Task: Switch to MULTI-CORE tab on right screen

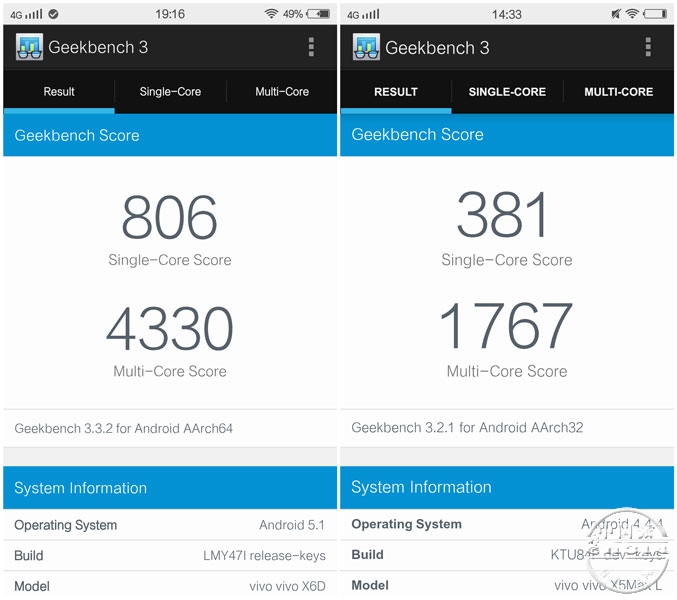Action: (x=618, y=92)
